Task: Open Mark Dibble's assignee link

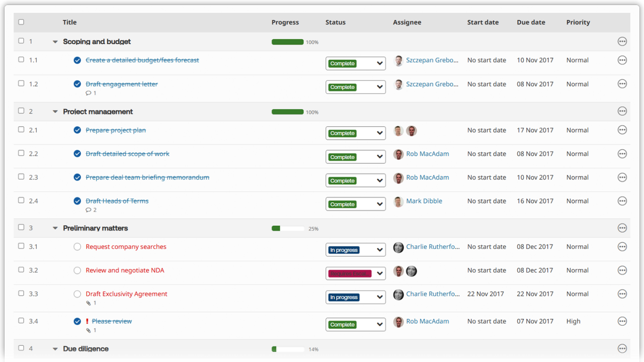Action: [x=424, y=201]
